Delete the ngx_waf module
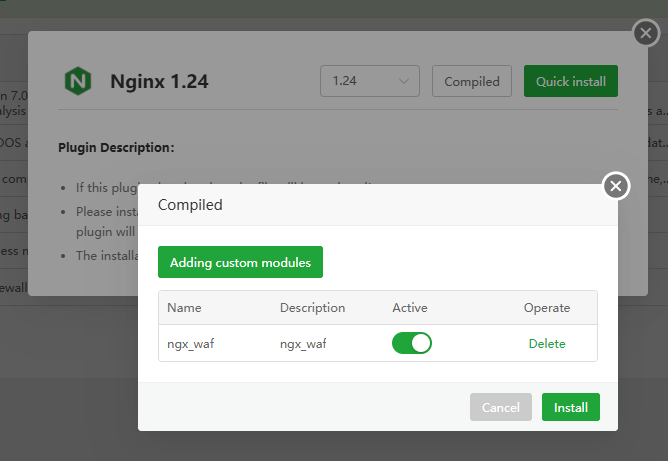Screen dimensions: 668x461 point(547,343)
